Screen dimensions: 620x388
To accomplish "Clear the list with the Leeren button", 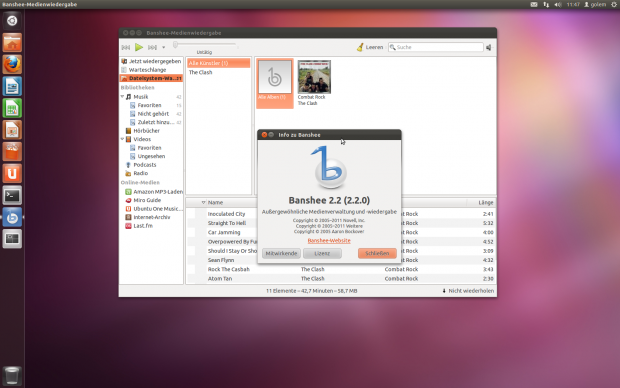I will coord(370,47).
